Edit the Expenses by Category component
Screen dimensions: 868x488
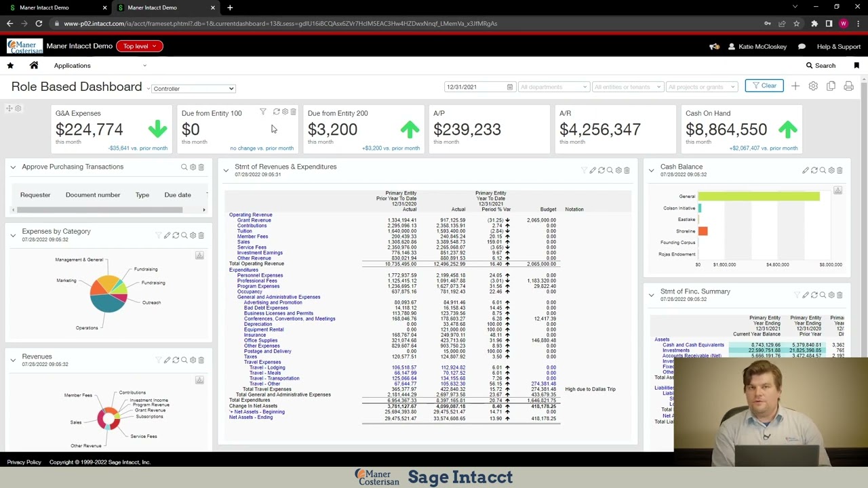click(167, 235)
